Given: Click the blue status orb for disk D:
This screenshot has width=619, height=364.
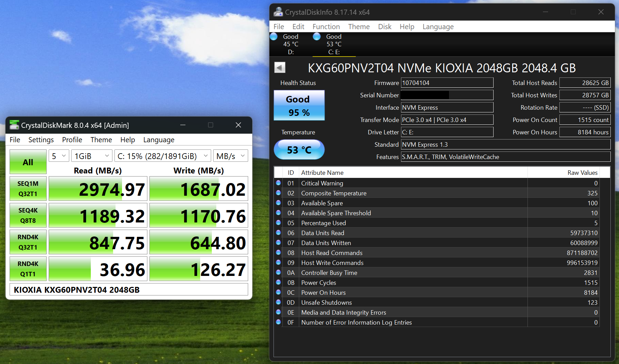Looking at the screenshot, I should [x=274, y=36].
